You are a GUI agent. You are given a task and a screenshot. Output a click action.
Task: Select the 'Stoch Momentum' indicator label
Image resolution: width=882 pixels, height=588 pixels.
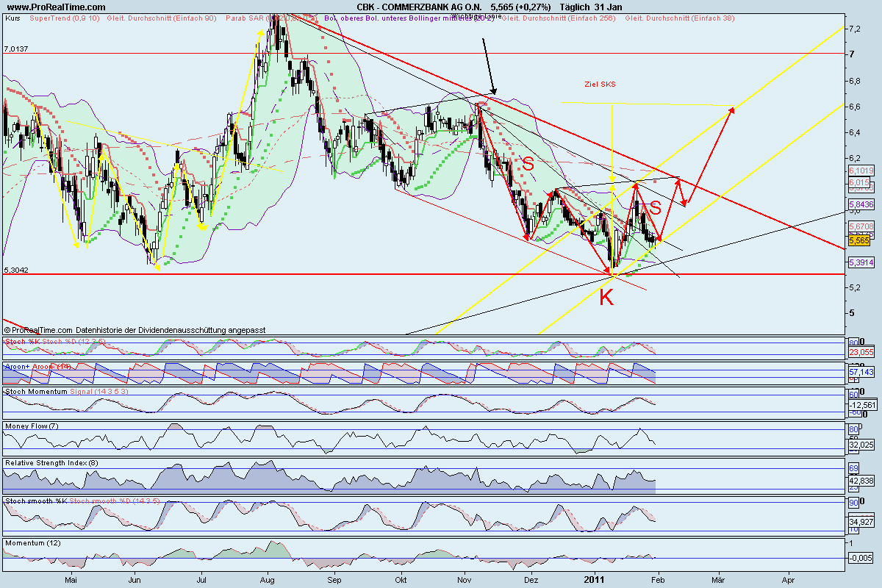coord(35,392)
